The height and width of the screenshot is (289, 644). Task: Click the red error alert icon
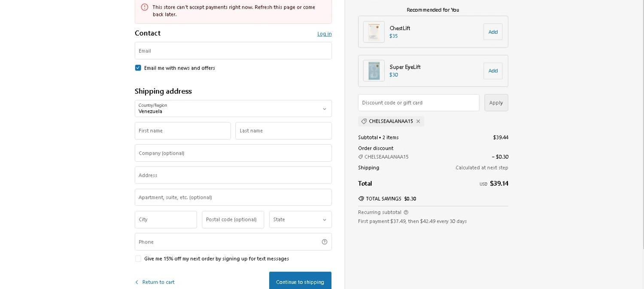pyautogui.click(x=145, y=7)
